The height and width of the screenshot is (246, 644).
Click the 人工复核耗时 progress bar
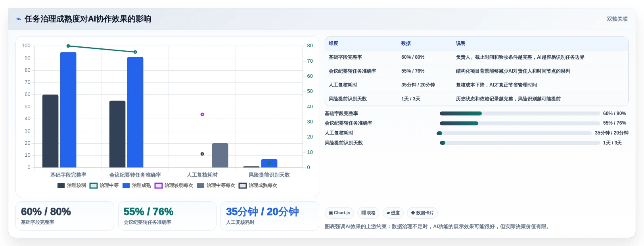tap(514, 133)
